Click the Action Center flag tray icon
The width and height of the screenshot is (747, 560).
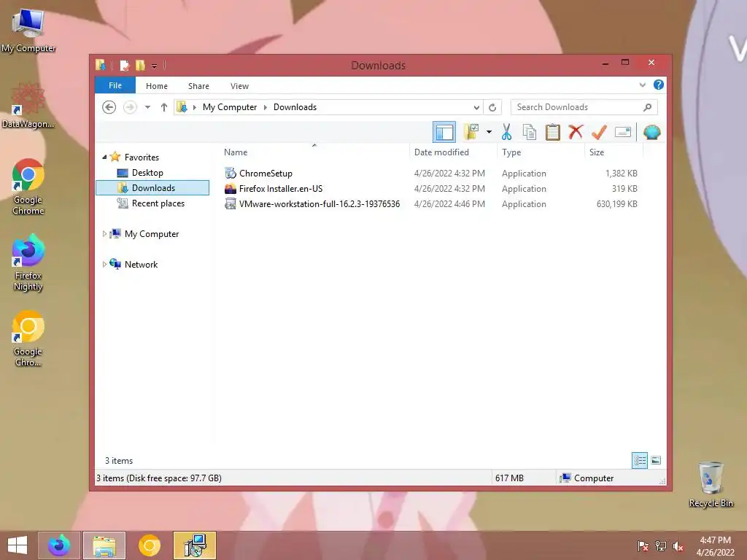click(x=643, y=545)
